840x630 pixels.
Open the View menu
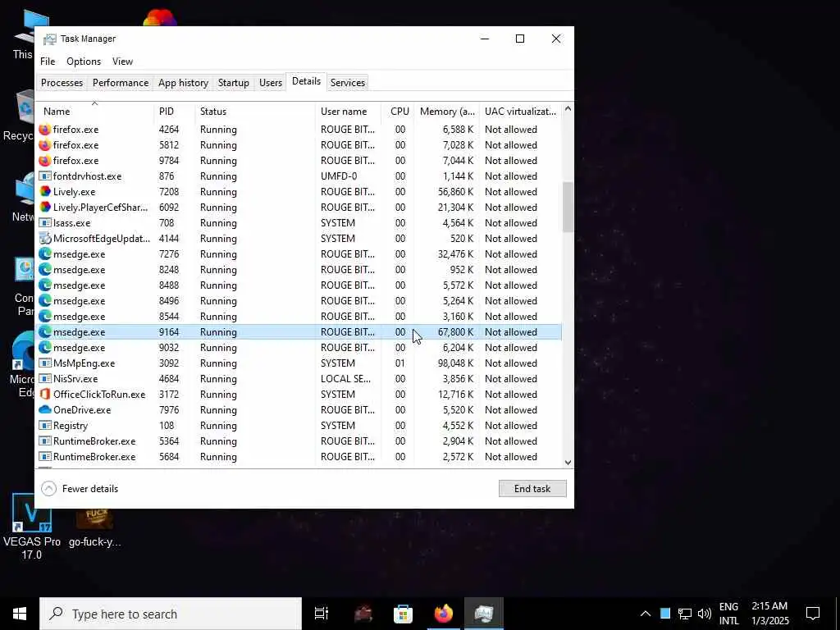[123, 62]
